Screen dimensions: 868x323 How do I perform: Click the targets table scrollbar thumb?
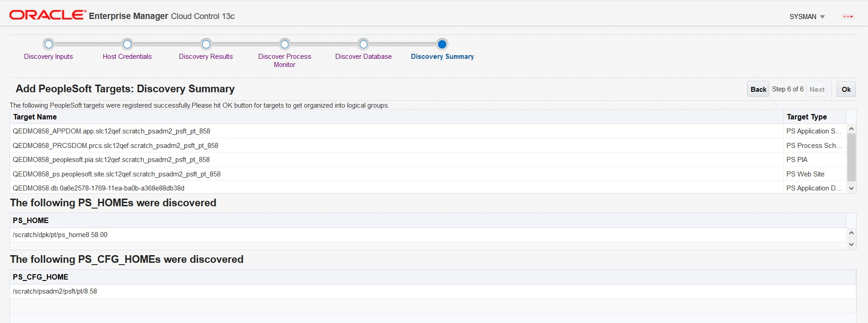[851, 157]
